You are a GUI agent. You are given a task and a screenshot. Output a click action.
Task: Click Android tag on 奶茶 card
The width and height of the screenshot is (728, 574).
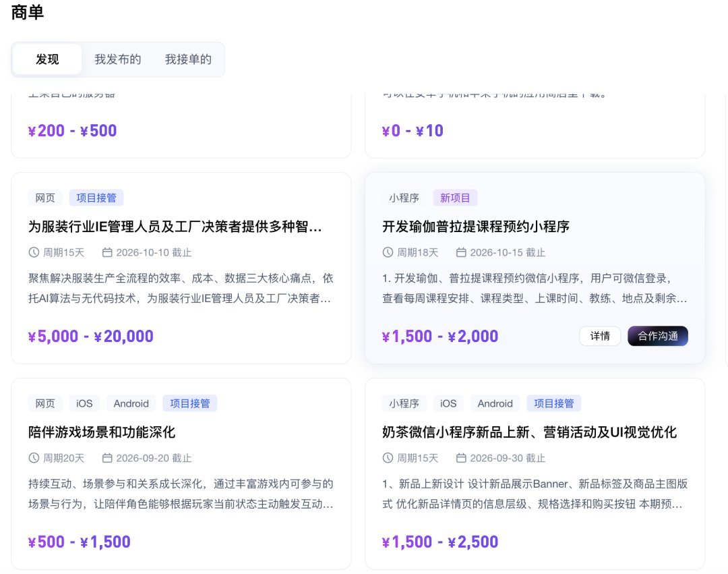495,403
